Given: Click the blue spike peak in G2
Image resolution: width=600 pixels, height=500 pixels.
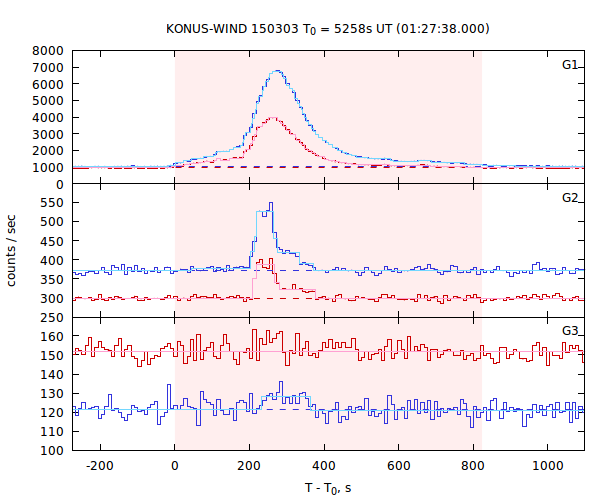Looking at the screenshot, I should click(271, 203).
